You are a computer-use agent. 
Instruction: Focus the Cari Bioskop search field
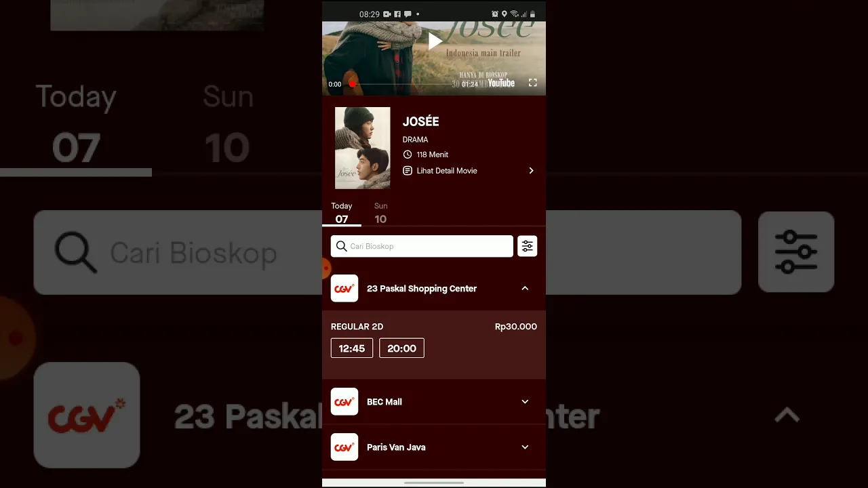pos(422,246)
